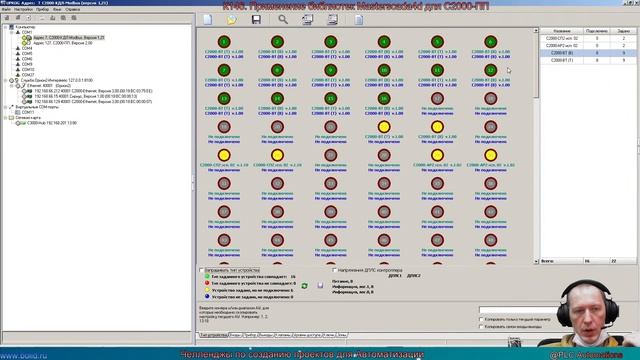Open configuration file with the folder icon

[231, 19]
